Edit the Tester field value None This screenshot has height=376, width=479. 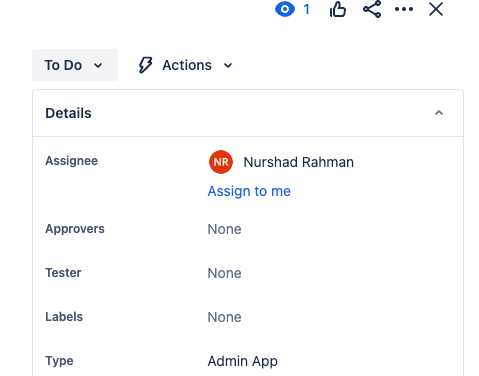click(x=224, y=273)
